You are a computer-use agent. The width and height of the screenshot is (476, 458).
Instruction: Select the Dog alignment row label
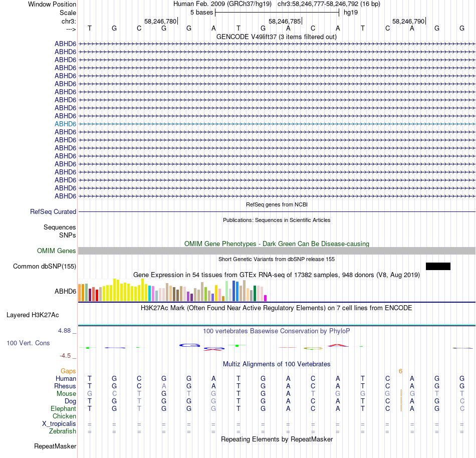click(70, 401)
